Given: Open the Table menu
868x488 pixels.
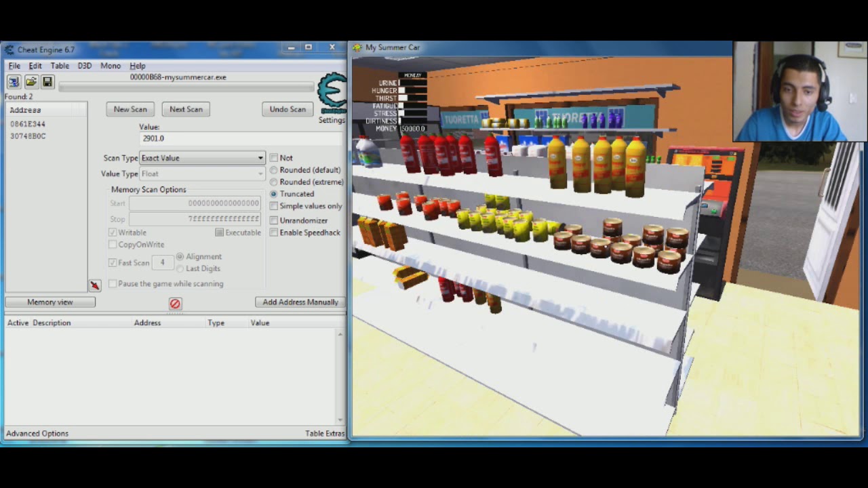Looking at the screenshot, I should click(60, 66).
